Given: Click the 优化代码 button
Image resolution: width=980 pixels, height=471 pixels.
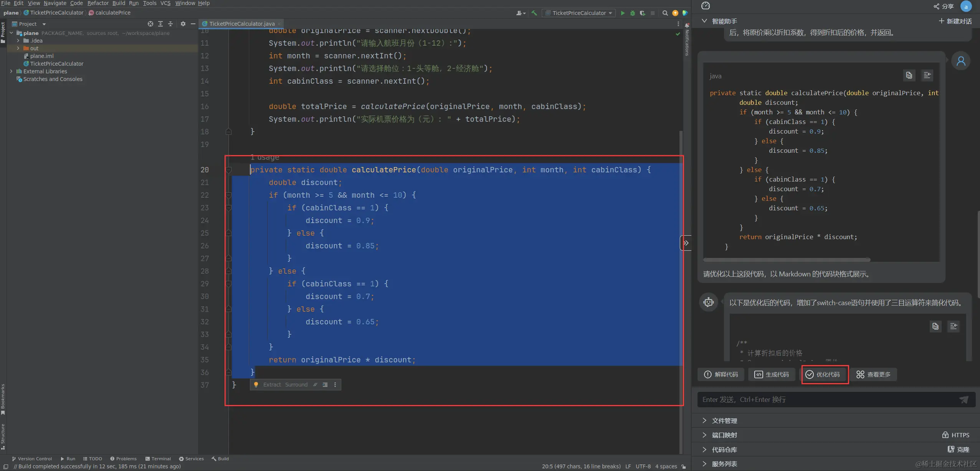Looking at the screenshot, I should [824, 374].
